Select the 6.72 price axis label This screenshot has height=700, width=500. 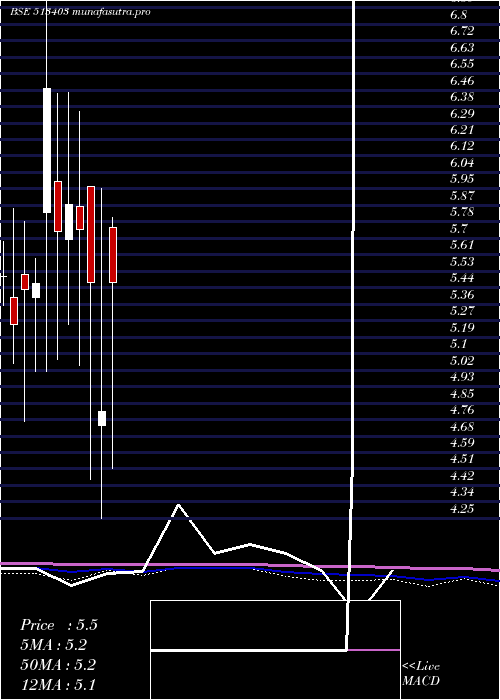(462, 31)
